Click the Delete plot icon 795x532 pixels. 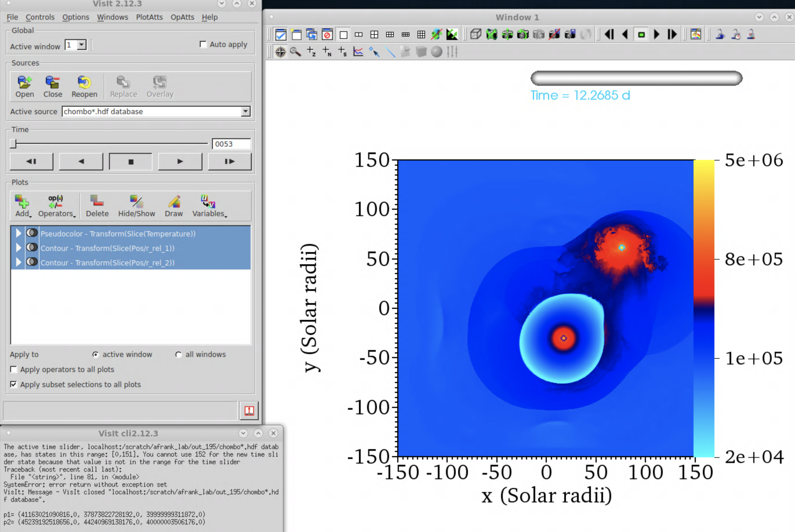(97, 201)
